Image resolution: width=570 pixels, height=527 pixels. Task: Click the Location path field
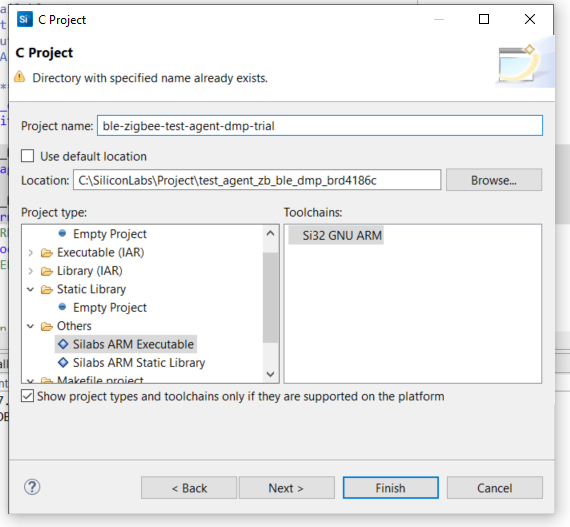click(x=257, y=180)
